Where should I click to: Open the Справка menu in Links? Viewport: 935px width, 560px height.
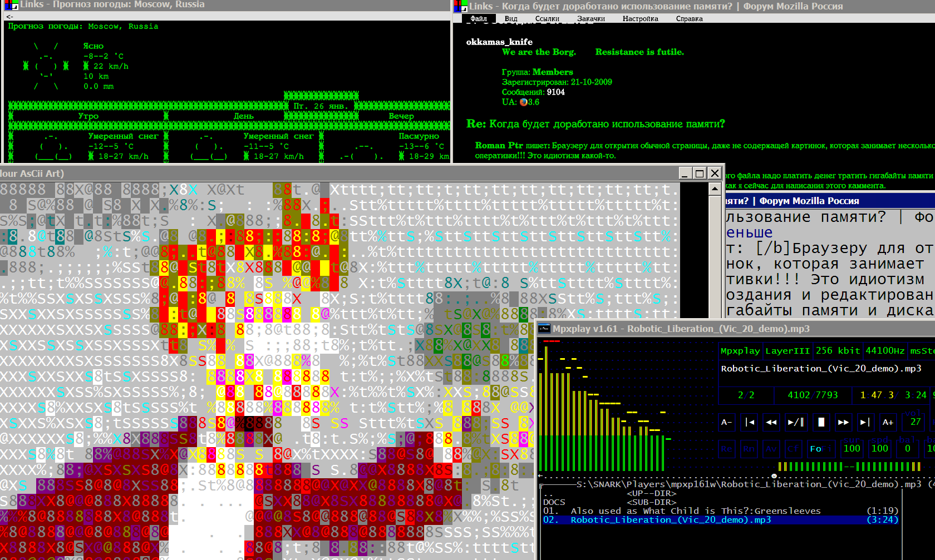click(x=689, y=18)
